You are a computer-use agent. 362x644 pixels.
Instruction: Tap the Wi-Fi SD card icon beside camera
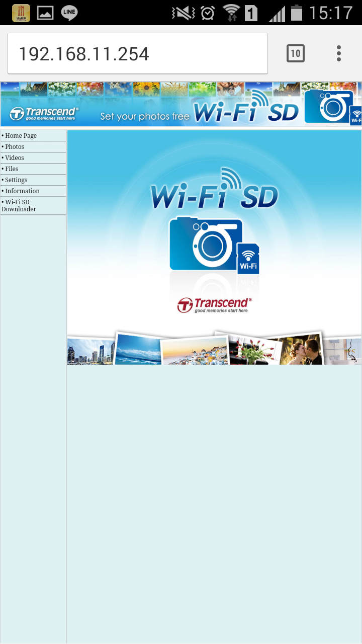point(248,259)
